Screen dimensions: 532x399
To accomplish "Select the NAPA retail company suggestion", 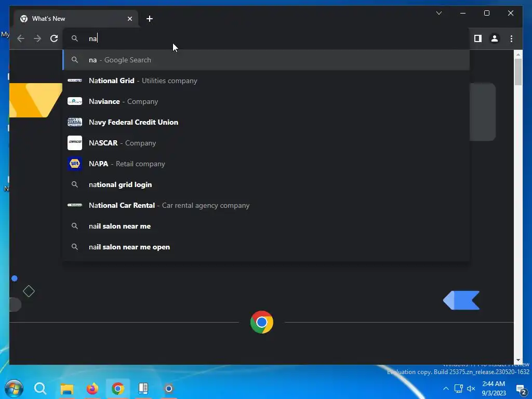I will point(266,164).
